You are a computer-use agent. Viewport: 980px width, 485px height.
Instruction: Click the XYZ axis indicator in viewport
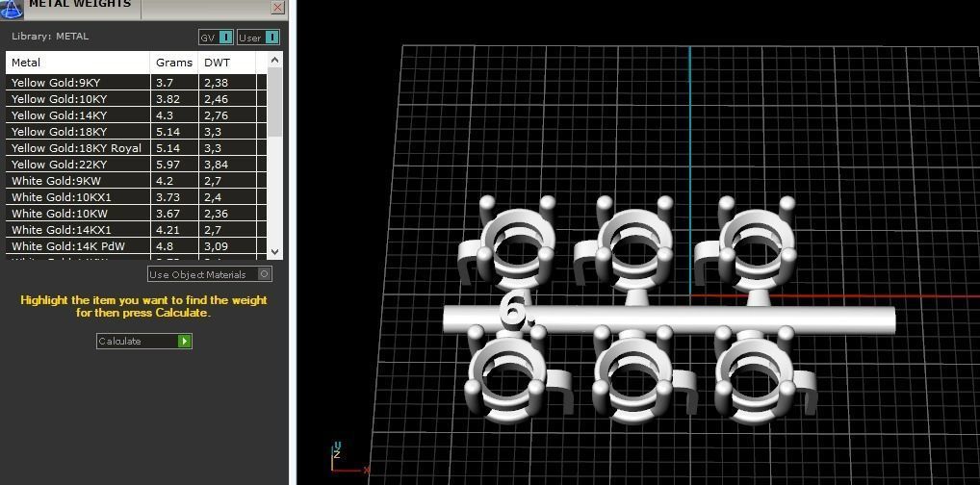[348, 458]
